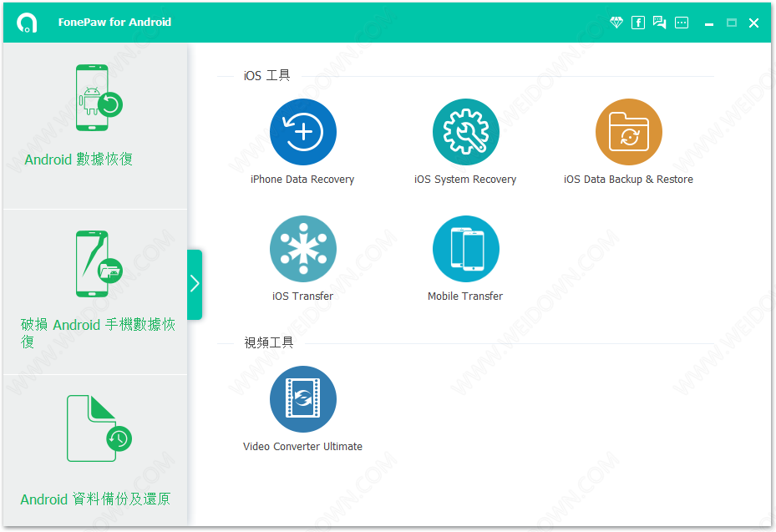
Task: Launch the Mobile Transfer phones icon
Action: pyautogui.click(x=466, y=248)
